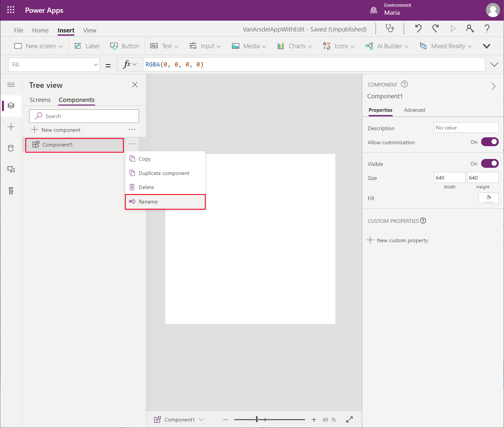
Task: Add a New custom property
Action: (397, 240)
